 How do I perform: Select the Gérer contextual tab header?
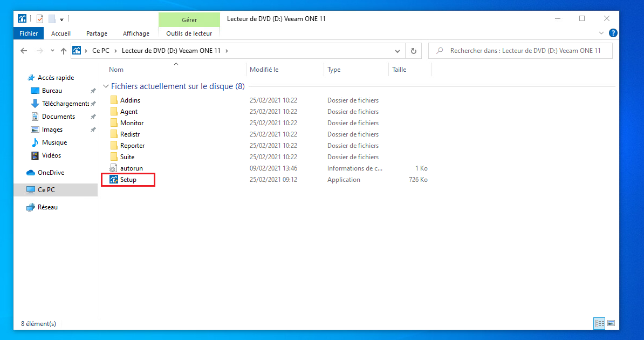(x=189, y=20)
